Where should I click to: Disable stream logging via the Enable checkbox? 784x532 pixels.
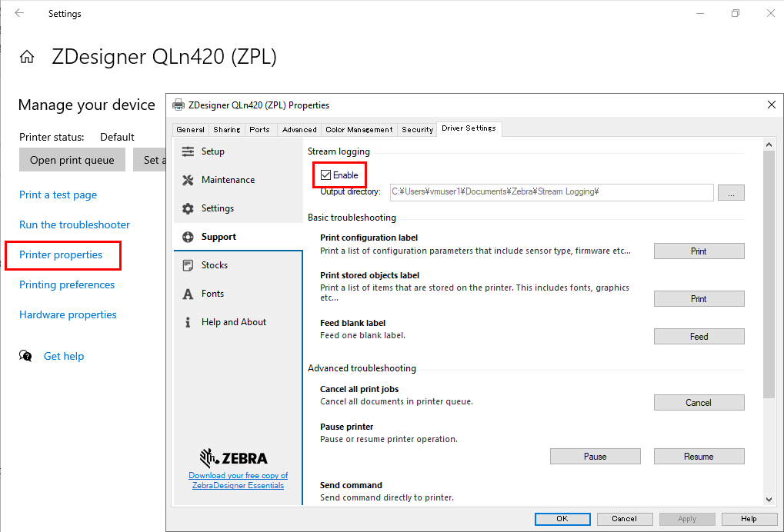(326, 175)
